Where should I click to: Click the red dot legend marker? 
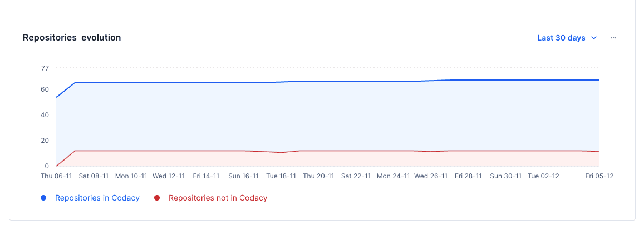(157, 198)
